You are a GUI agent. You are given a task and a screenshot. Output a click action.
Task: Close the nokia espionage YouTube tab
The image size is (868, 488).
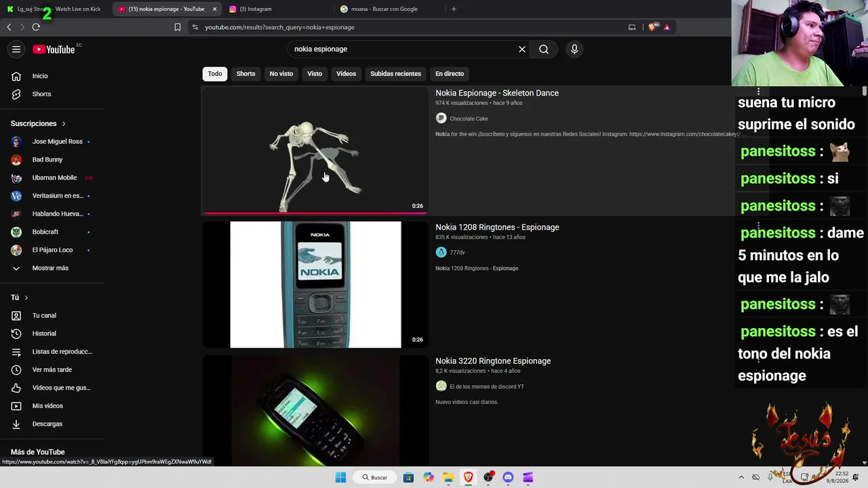215,9
